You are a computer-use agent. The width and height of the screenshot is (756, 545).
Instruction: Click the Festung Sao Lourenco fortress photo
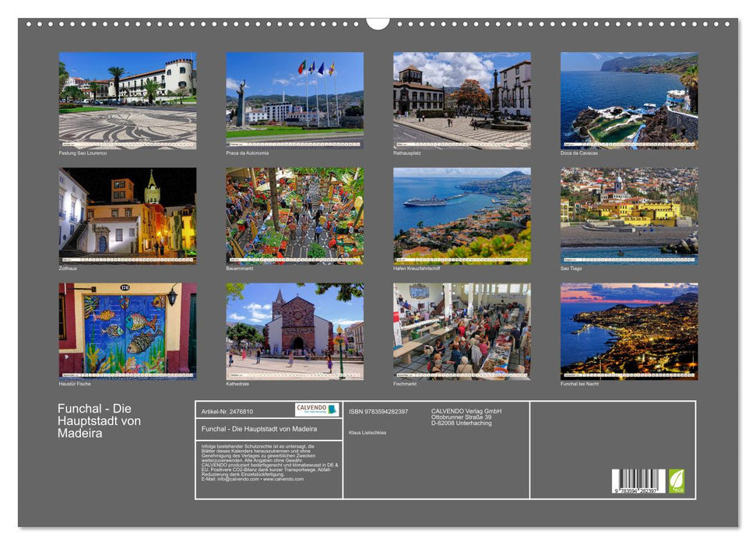point(128,100)
